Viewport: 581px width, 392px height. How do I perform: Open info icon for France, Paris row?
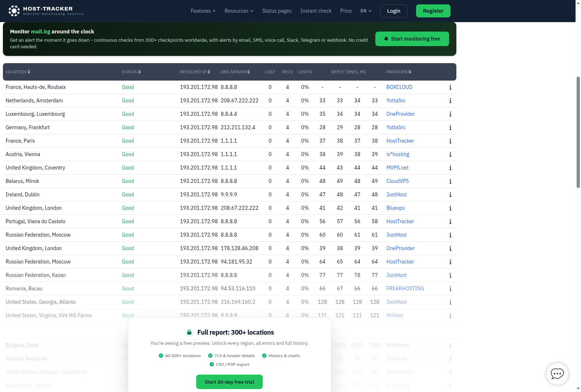coord(450,141)
